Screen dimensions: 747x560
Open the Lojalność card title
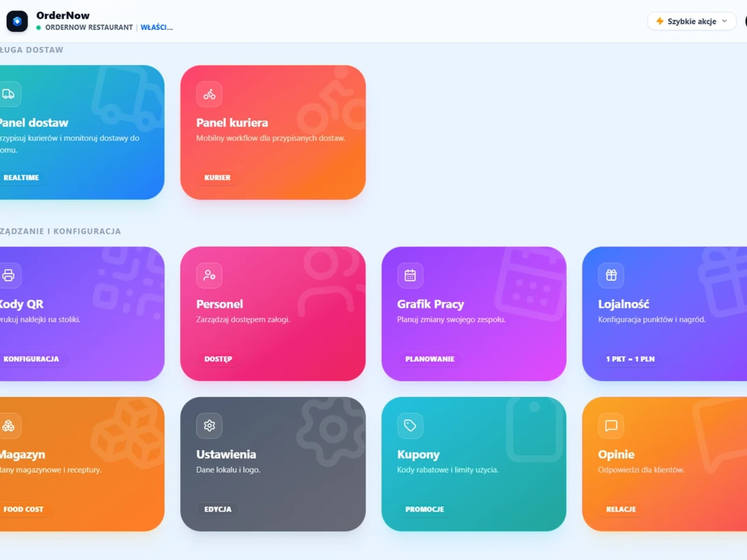(624, 304)
